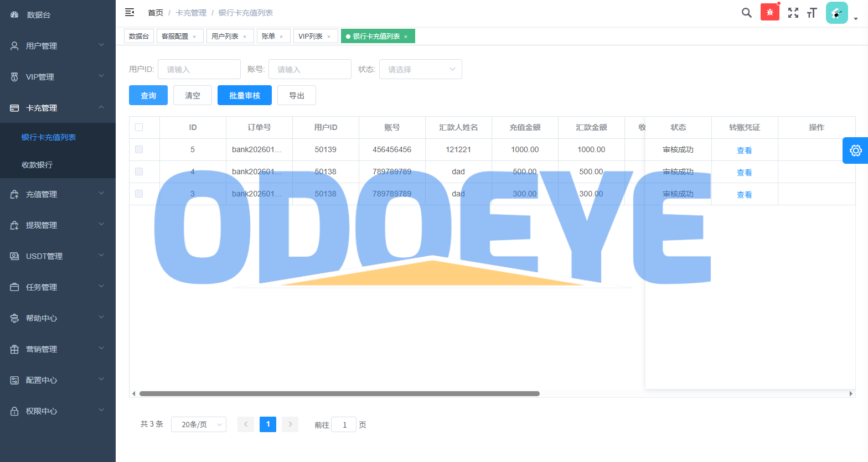Check the checkbox for row ID 3
Image resolution: width=868 pixels, height=462 pixels.
(x=139, y=194)
